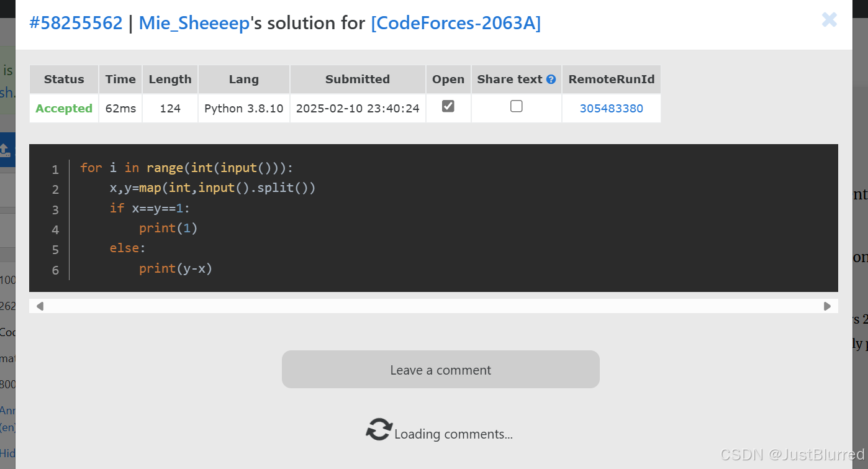Click the 'if x==y==1:' code line
Viewport: 868px width, 469px height.
(x=150, y=208)
